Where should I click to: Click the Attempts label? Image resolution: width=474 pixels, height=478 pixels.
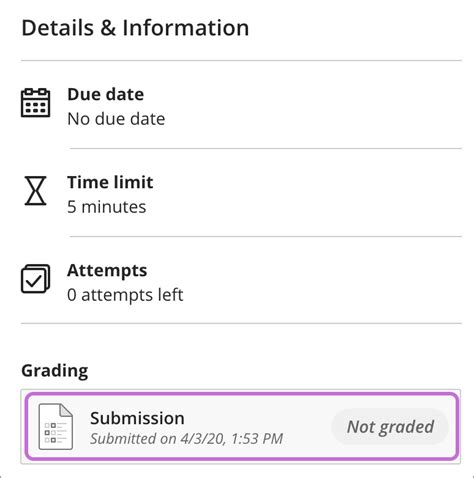(107, 270)
